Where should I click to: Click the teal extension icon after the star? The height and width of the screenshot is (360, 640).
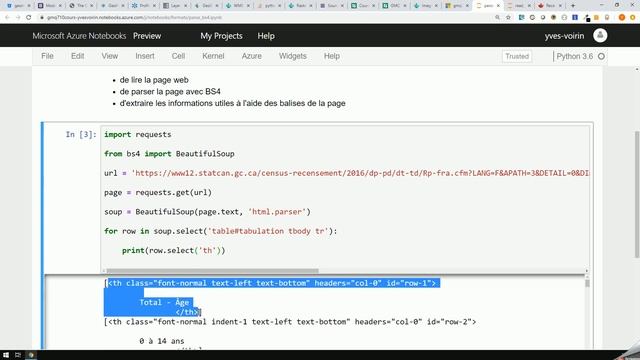[x=521, y=18]
